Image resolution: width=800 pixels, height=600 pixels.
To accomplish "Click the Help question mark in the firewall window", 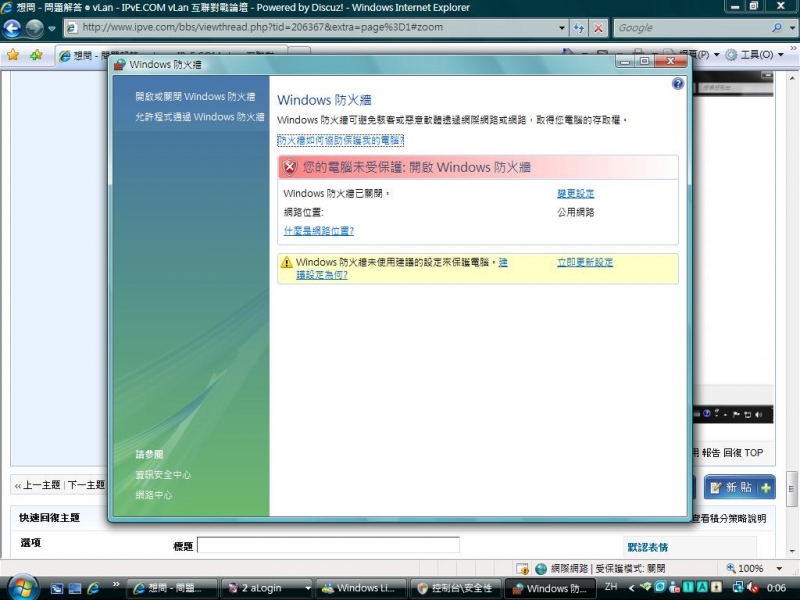I will click(677, 84).
